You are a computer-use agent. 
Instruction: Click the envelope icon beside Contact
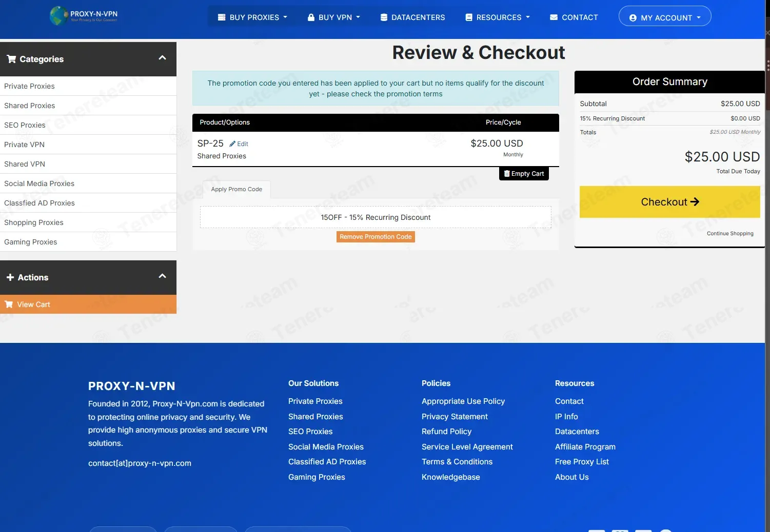tap(554, 17)
